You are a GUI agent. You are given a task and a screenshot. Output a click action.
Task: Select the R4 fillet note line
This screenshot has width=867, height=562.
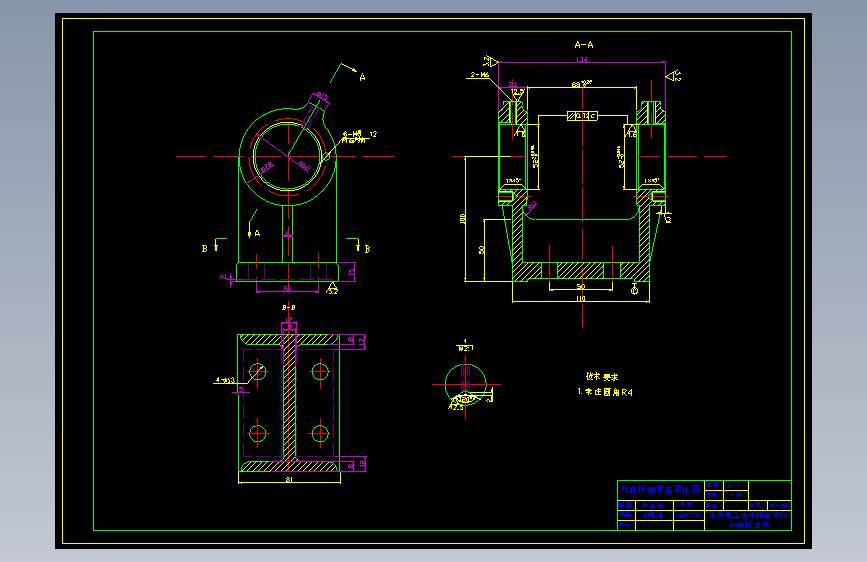click(x=605, y=392)
